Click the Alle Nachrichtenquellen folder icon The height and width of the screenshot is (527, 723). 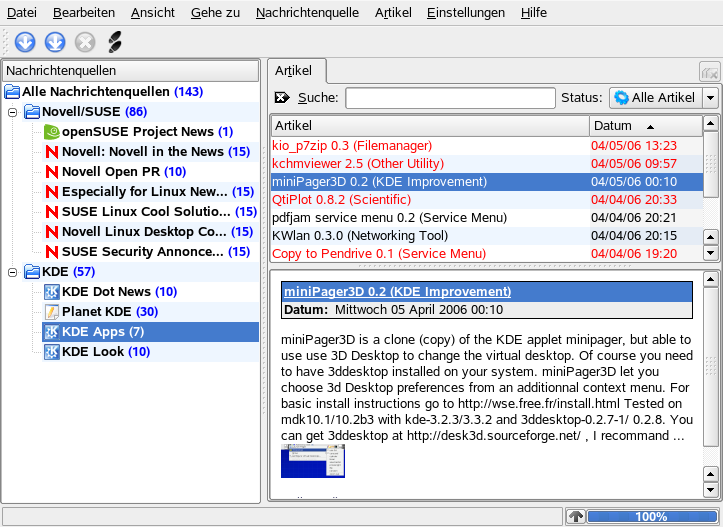[12, 91]
